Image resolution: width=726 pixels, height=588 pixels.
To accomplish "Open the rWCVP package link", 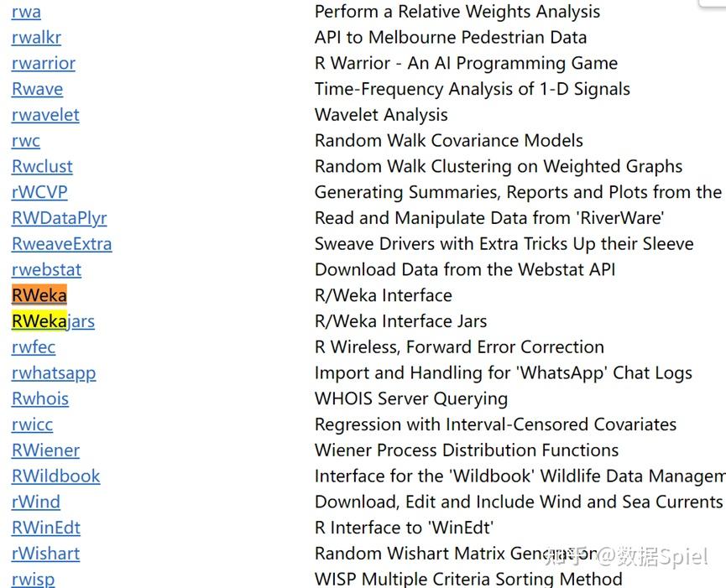I will tap(39, 192).
